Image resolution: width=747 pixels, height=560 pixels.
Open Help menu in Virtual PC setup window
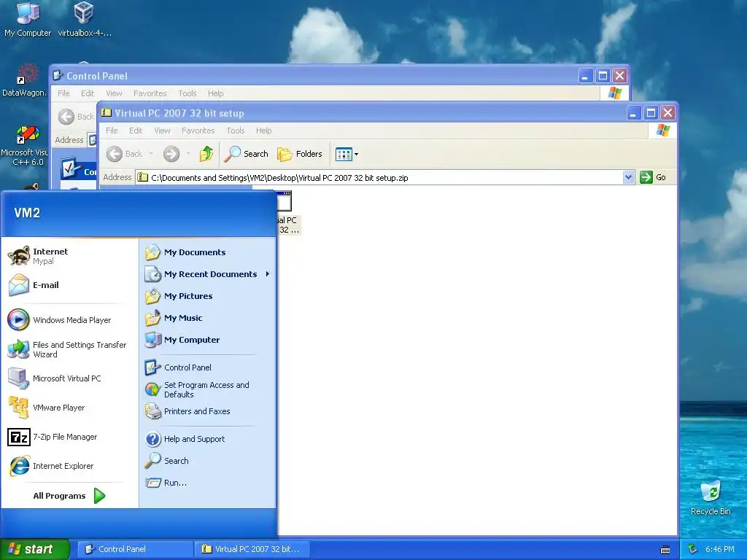pos(263,131)
